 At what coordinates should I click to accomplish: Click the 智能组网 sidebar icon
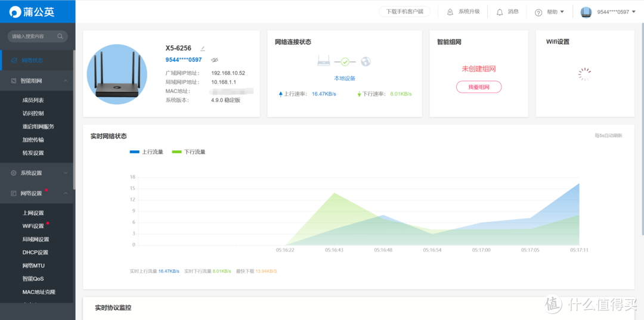pos(14,81)
